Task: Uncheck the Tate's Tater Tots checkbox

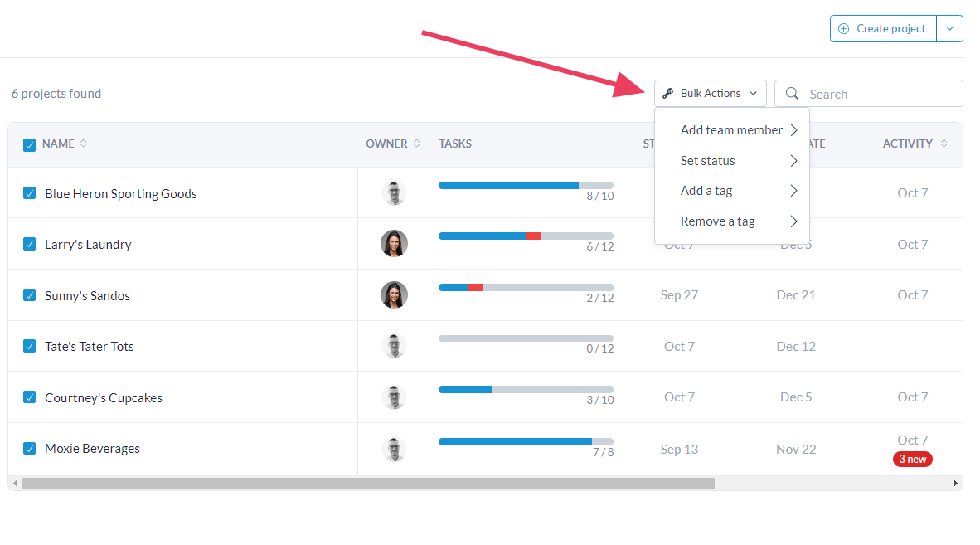Action: [30, 346]
